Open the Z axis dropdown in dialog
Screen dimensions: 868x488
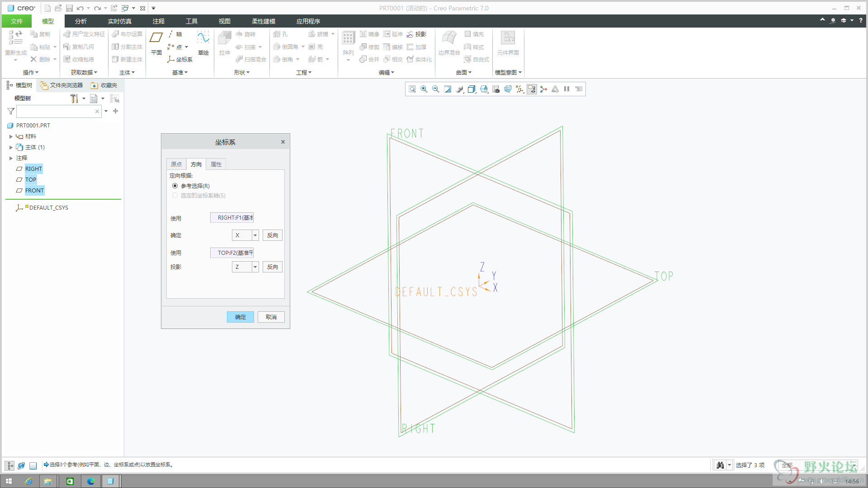(x=255, y=267)
